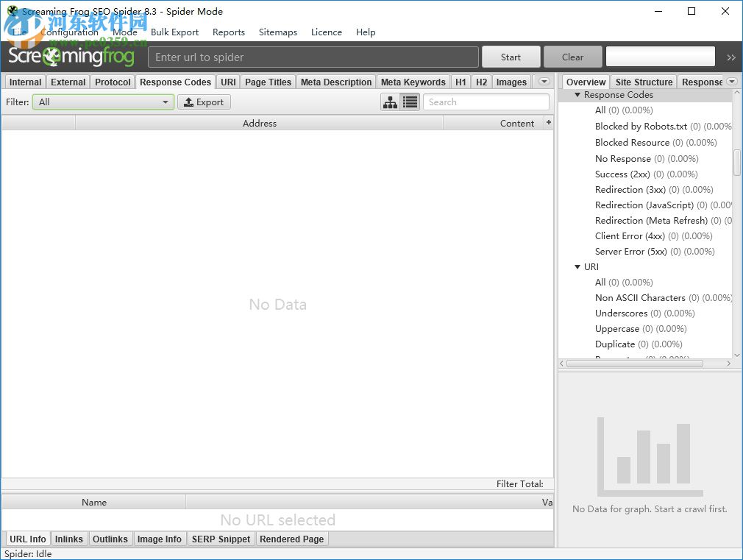Open the Rendered Page bottom tab

coord(291,539)
